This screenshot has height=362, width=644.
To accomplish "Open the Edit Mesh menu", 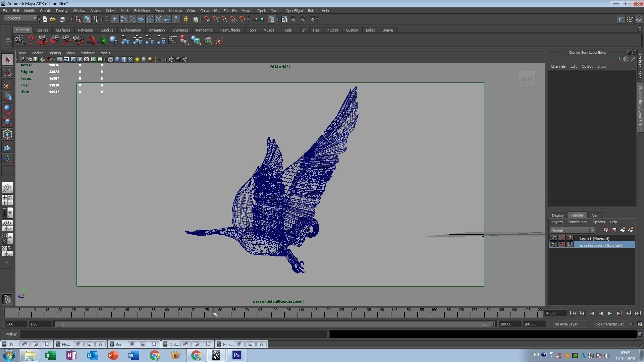I will pyautogui.click(x=142, y=11).
